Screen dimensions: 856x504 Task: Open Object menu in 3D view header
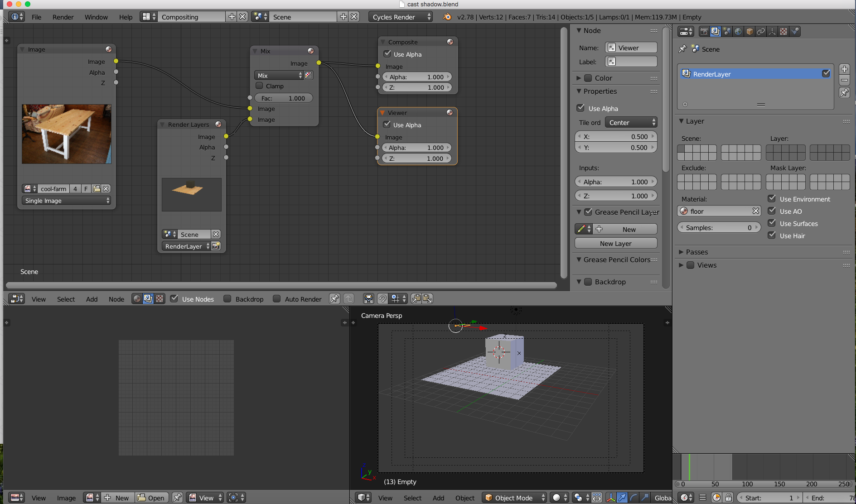click(x=465, y=498)
